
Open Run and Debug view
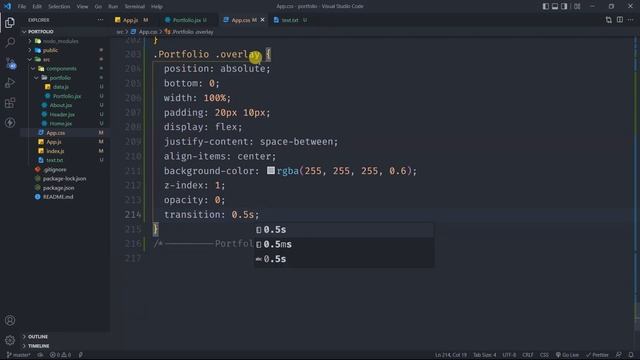tap(10, 83)
